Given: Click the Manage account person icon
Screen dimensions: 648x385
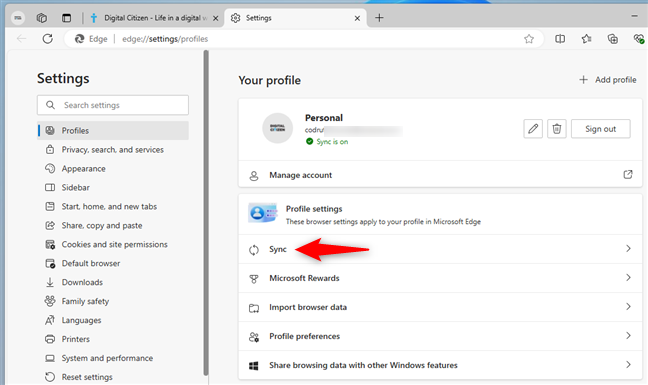Looking at the screenshot, I should 254,176.
